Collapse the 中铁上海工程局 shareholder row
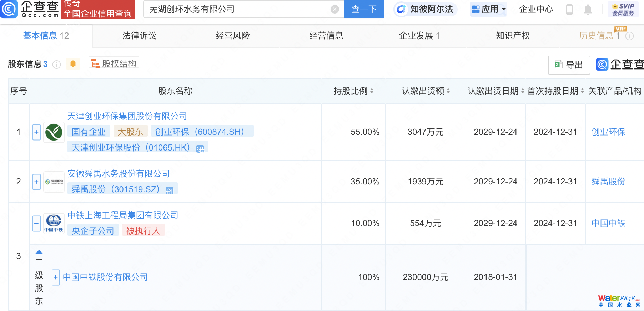The image size is (644, 311). [36, 224]
